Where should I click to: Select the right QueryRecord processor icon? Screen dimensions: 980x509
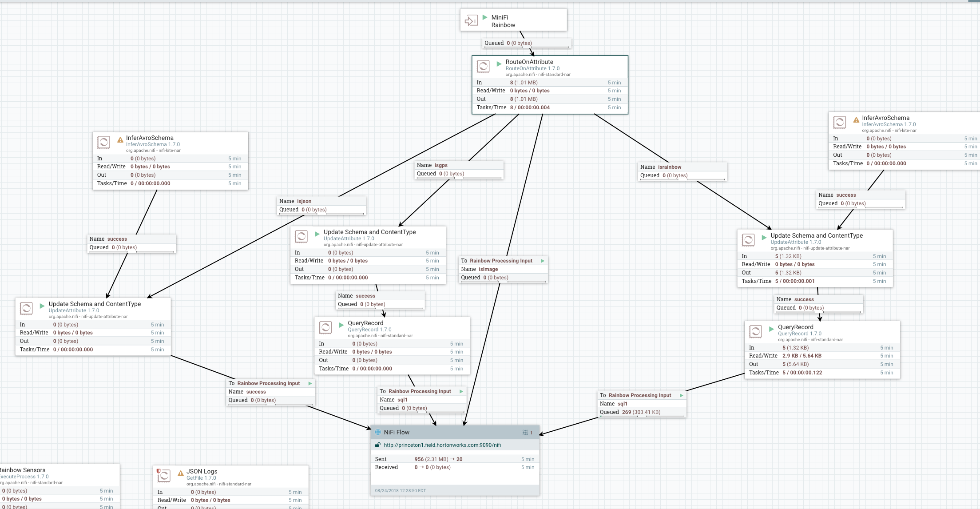tap(755, 332)
